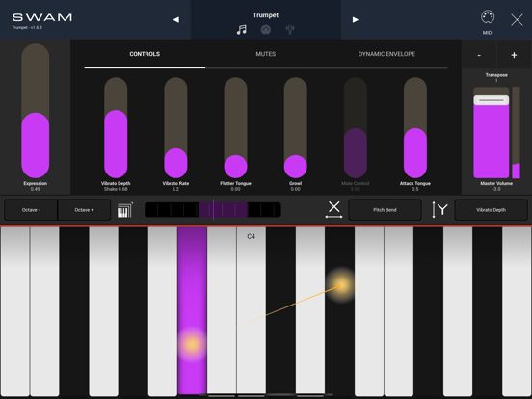Screen dimensions: 532x399
Task: Open the Vibrato Depth Y-axis assignment
Action: [491, 210]
